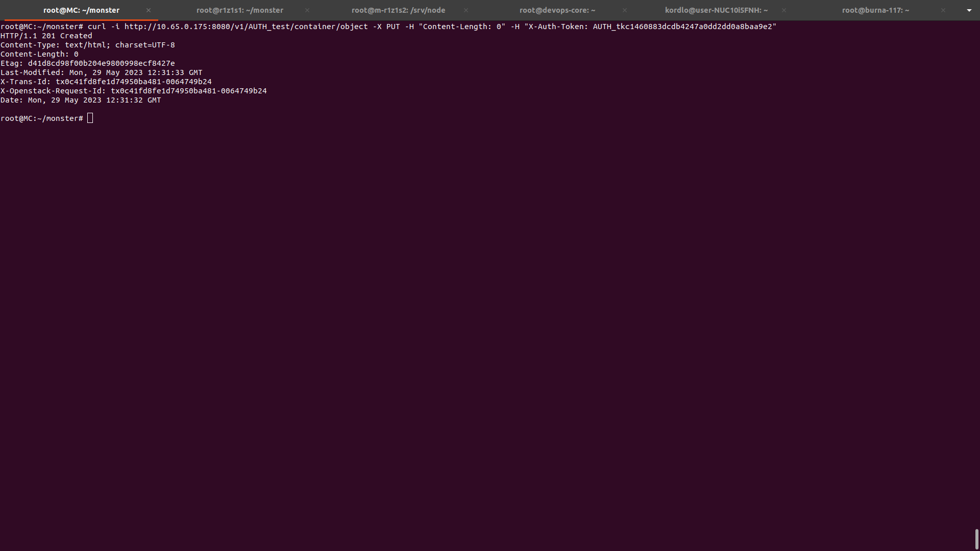Open the tab list dropdown arrow

969,10
